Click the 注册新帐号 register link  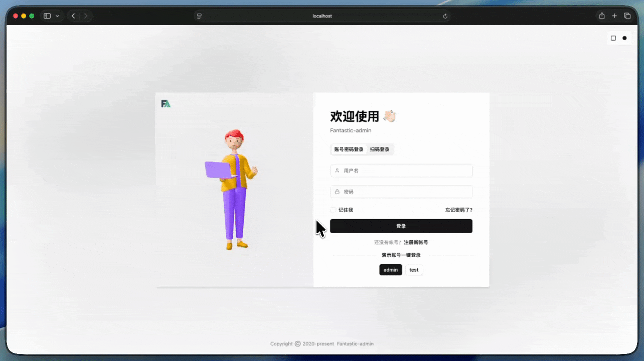(416, 242)
